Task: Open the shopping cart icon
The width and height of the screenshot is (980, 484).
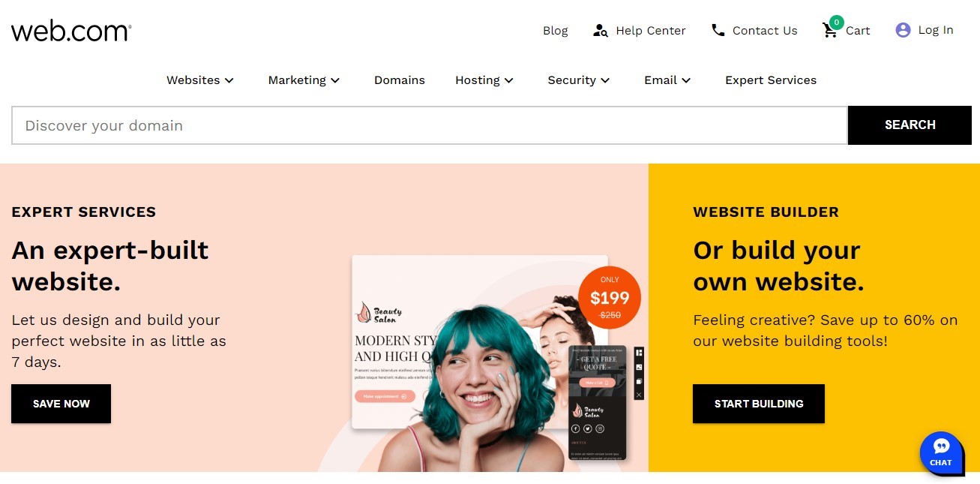Action: 830,30
